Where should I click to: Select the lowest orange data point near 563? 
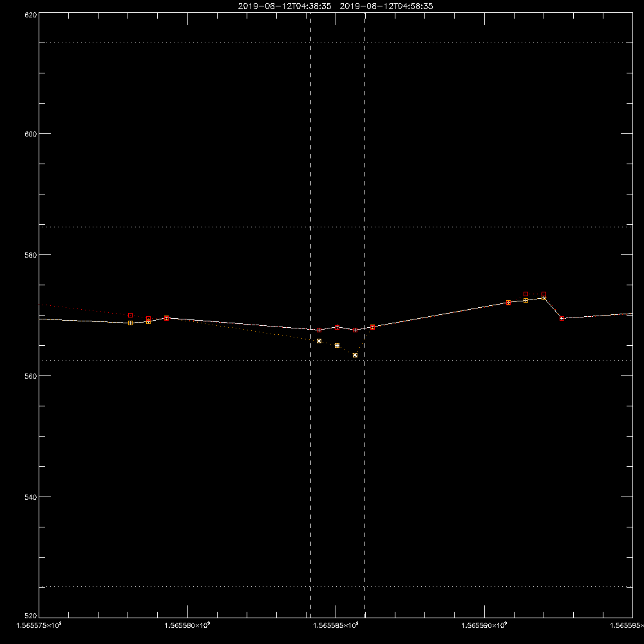click(x=355, y=355)
